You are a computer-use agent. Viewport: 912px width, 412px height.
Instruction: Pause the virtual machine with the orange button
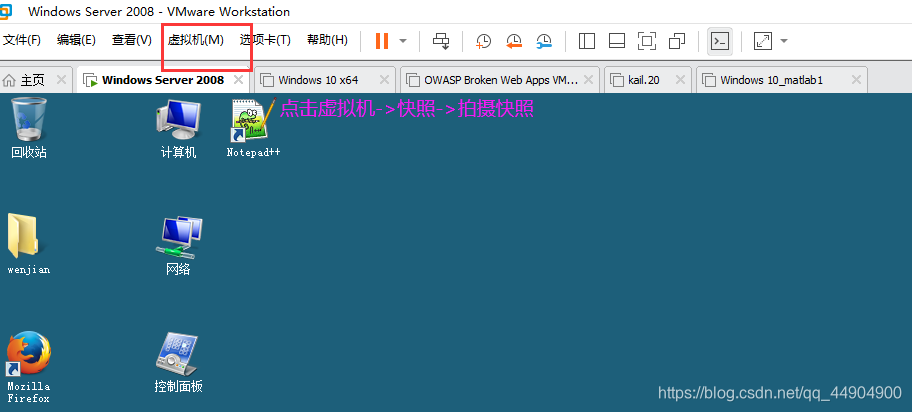[x=382, y=41]
